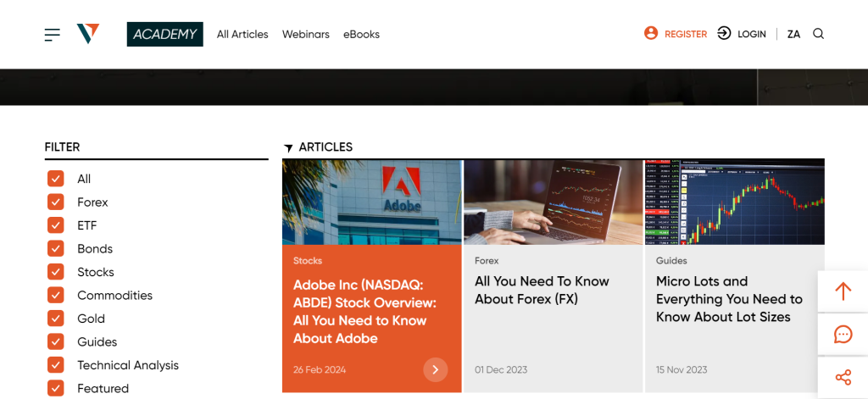Click the Register link
Screen dimensions: 868x399
(x=685, y=35)
